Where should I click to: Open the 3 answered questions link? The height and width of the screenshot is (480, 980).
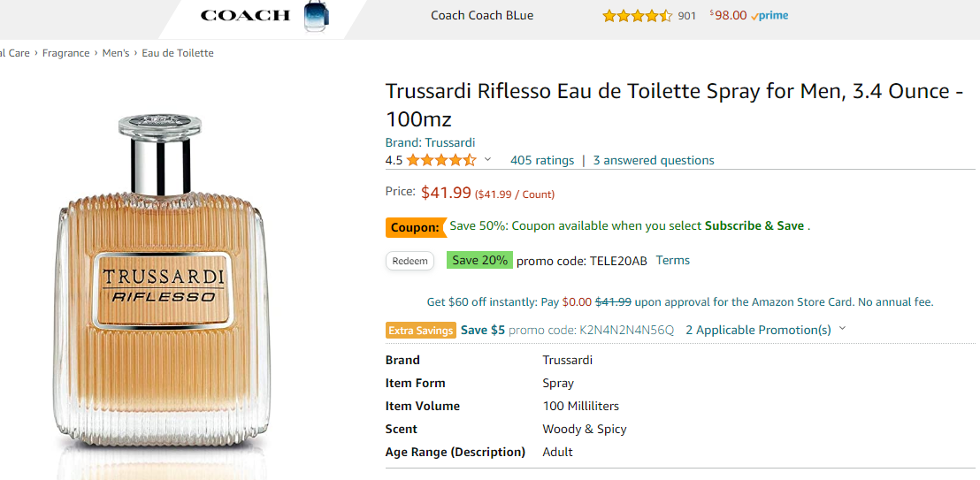(654, 160)
